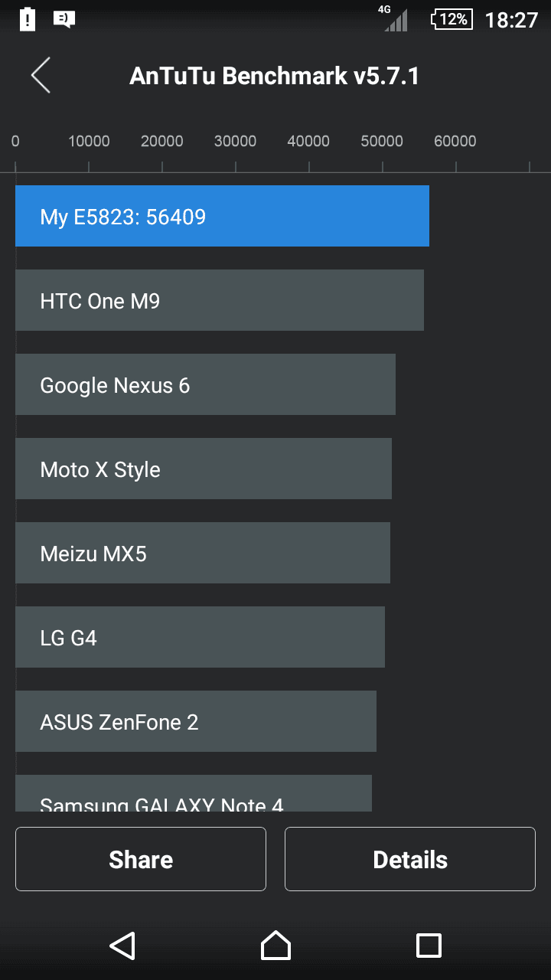Tap the 18:27 clock in status bar
Viewport: 551px width, 980px height.
(512, 20)
